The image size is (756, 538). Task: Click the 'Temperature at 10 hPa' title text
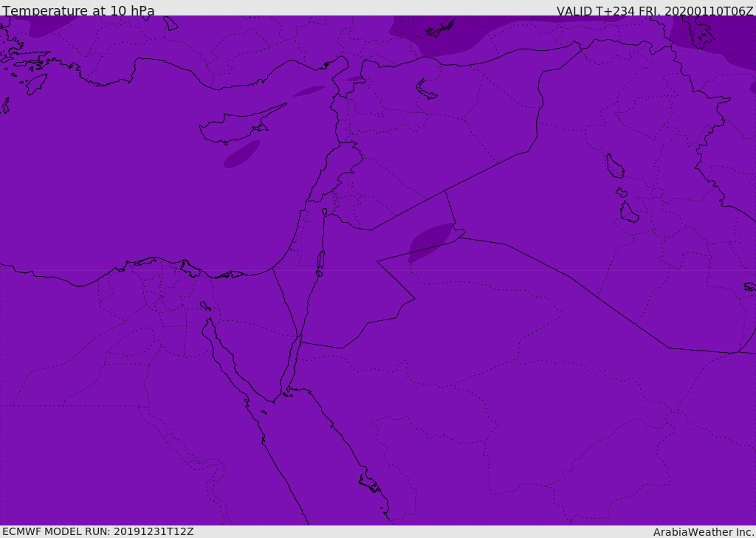78,10
